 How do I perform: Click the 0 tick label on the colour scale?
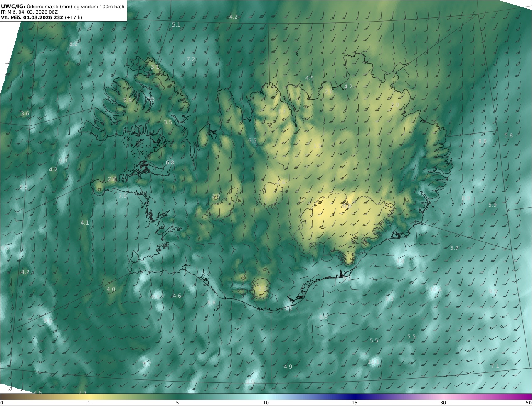pos(2,403)
